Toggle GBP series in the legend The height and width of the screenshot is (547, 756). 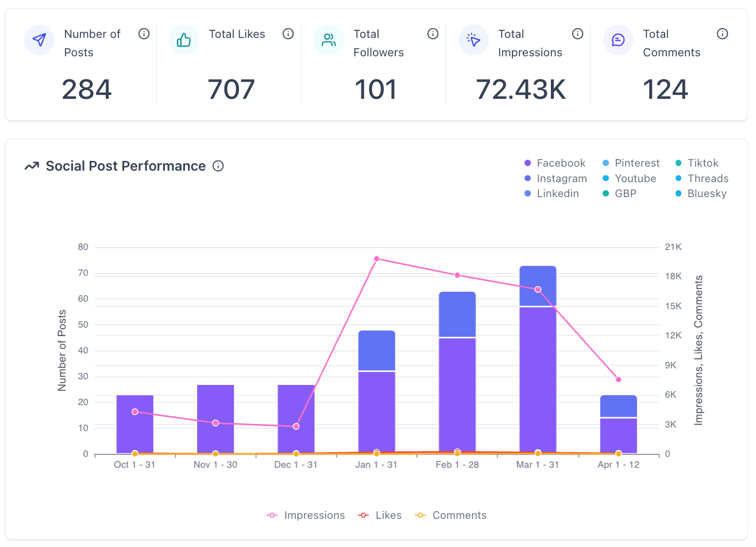(x=619, y=194)
